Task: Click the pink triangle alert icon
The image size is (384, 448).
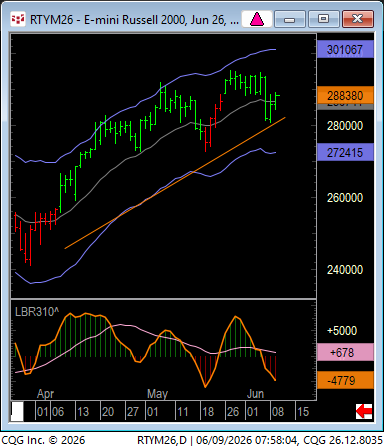Action: tap(257, 19)
